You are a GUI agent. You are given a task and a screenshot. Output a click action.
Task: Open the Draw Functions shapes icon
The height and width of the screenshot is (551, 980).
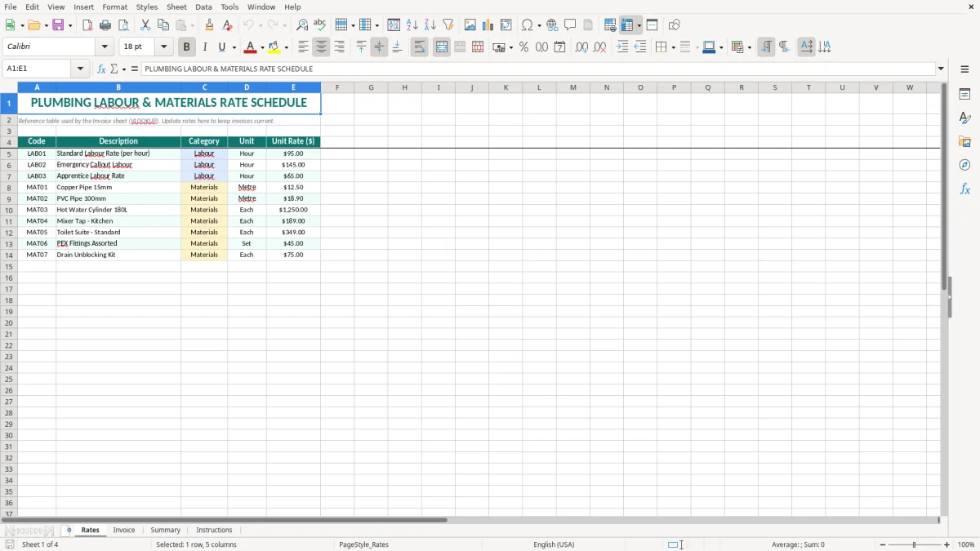675,25
